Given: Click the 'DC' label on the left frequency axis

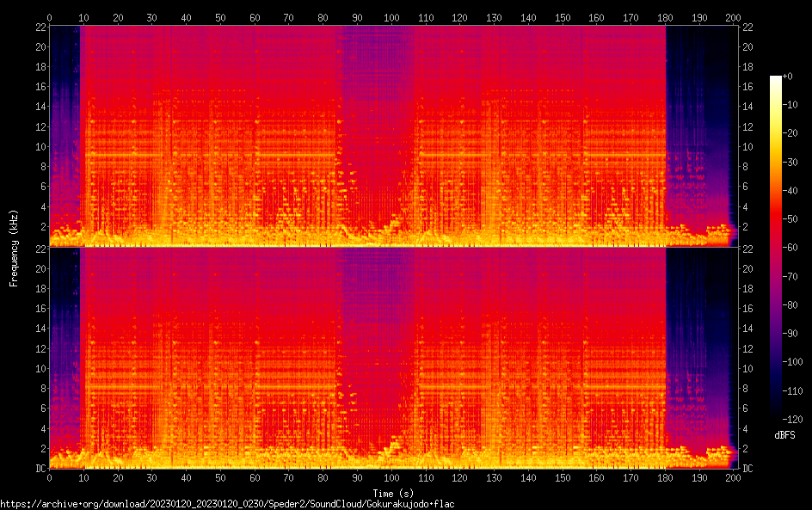Looking at the screenshot, I should [x=39, y=468].
